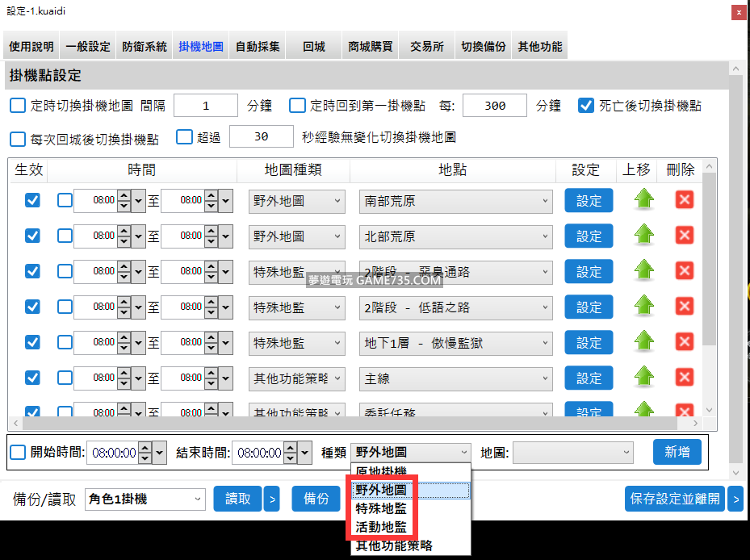Click the 新增 button

[677, 453]
